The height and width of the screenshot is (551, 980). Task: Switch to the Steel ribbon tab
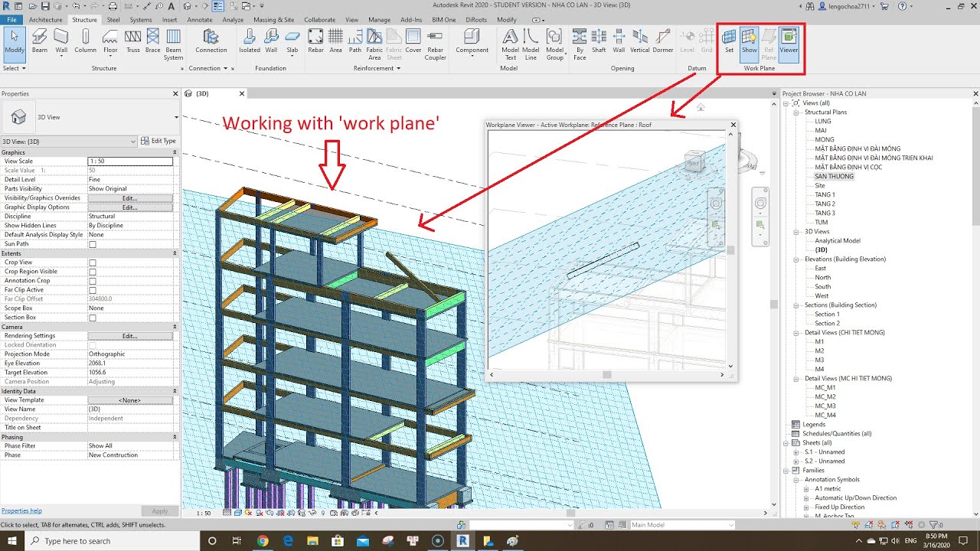(x=113, y=20)
